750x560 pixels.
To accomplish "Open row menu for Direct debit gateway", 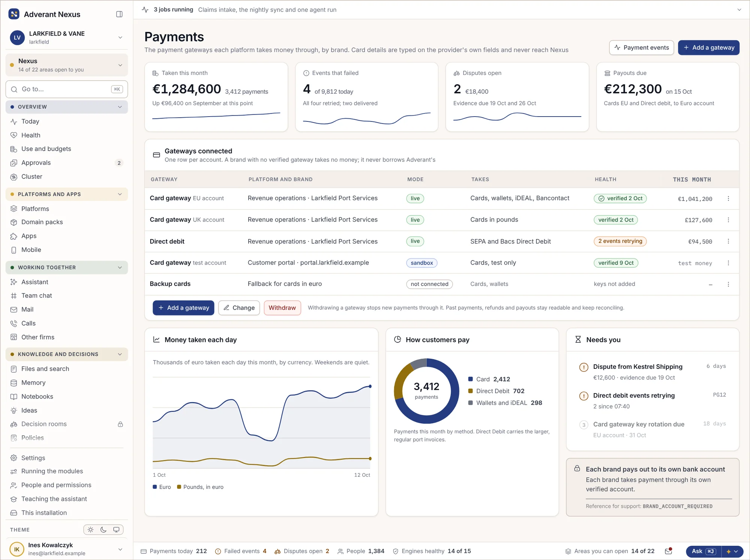I will coord(728,241).
